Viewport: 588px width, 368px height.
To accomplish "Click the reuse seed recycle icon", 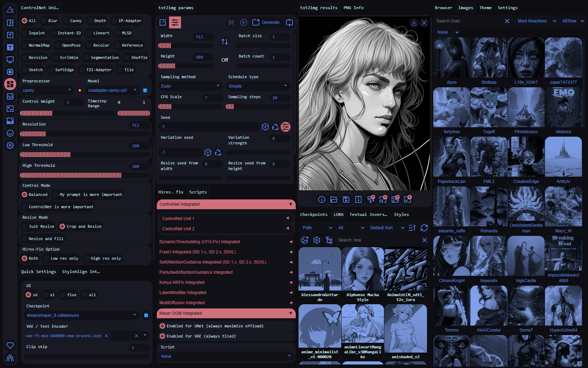I will [275, 127].
